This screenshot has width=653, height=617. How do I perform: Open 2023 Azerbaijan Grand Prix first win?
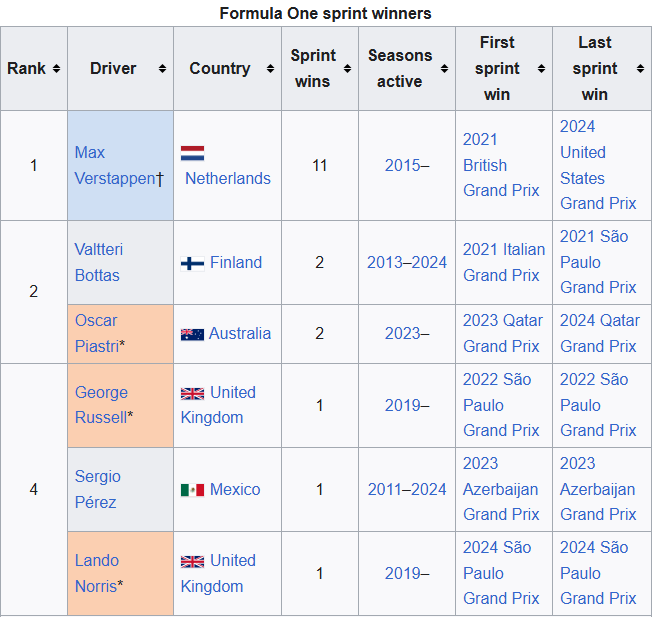[501, 489]
